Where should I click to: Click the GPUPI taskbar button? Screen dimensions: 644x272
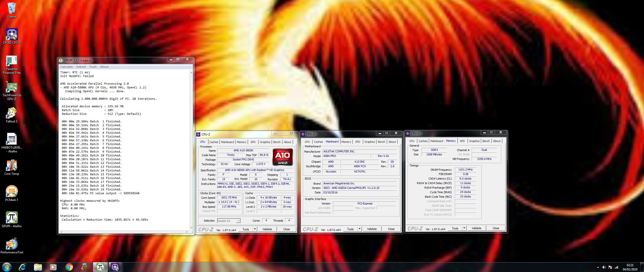(x=100, y=267)
